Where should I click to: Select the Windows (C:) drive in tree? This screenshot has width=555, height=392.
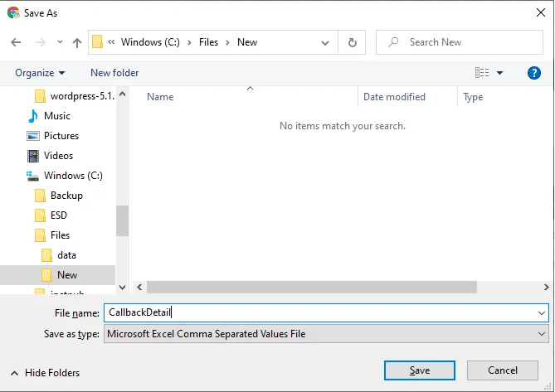click(73, 176)
